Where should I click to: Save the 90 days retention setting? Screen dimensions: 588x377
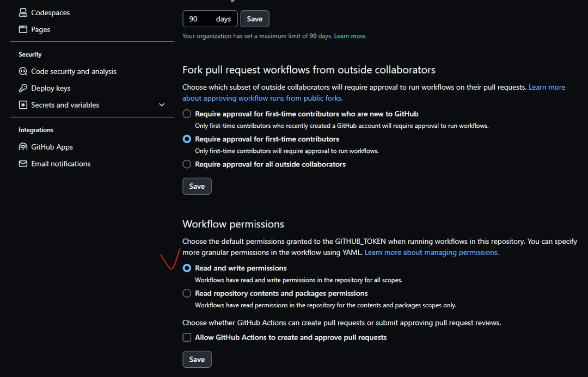(x=255, y=19)
